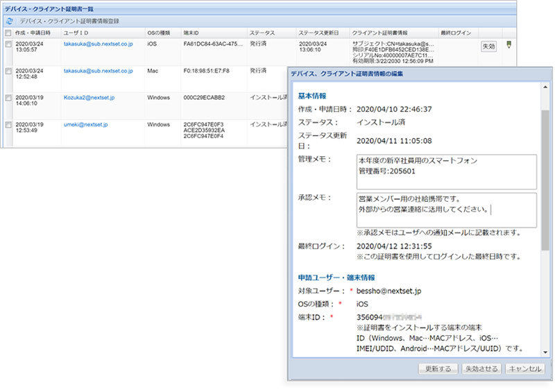Toggle the select-all checkbox in table header
This screenshot has height=392, width=555.
8,33
